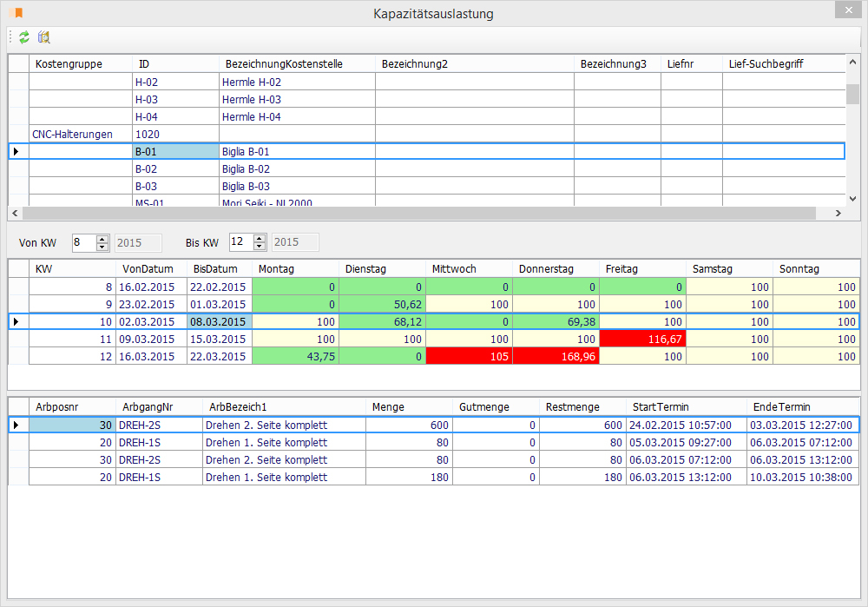Sort by the Kostengruppe column header
The image size is (868, 607).
(x=69, y=64)
